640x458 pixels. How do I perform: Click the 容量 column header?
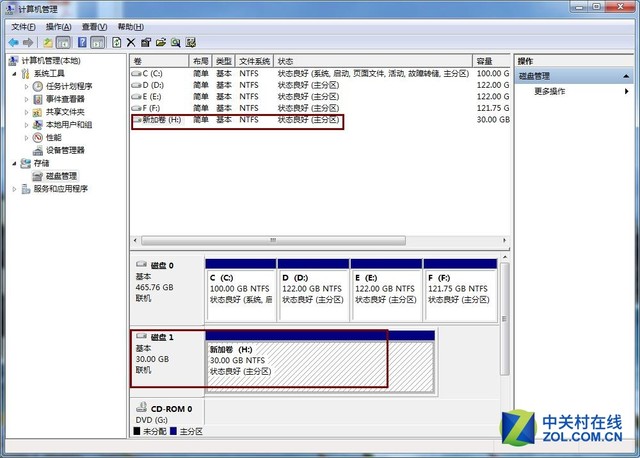pyautogui.click(x=485, y=61)
